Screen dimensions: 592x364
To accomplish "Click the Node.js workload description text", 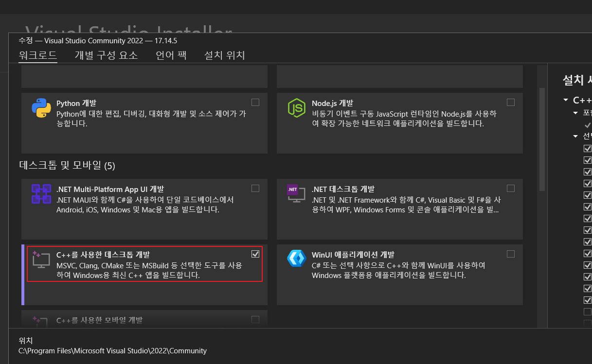I will [x=404, y=119].
